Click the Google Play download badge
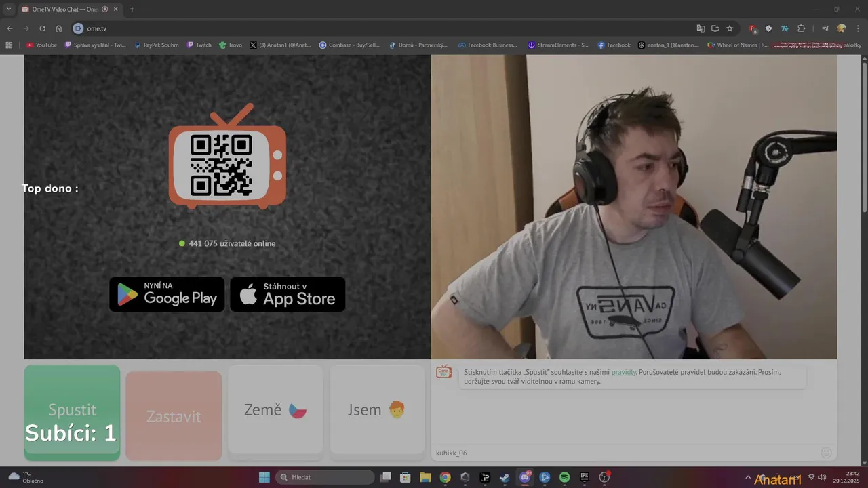The height and width of the screenshot is (488, 868). [x=167, y=294]
